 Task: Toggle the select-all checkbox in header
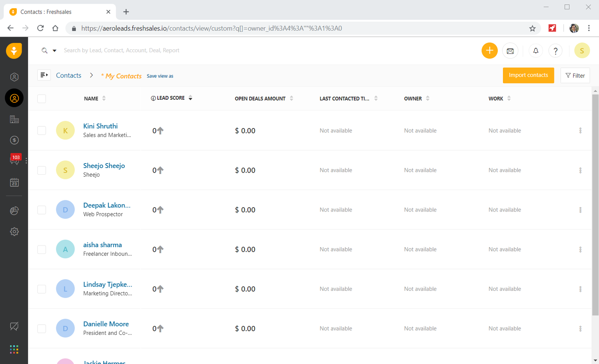(x=42, y=99)
